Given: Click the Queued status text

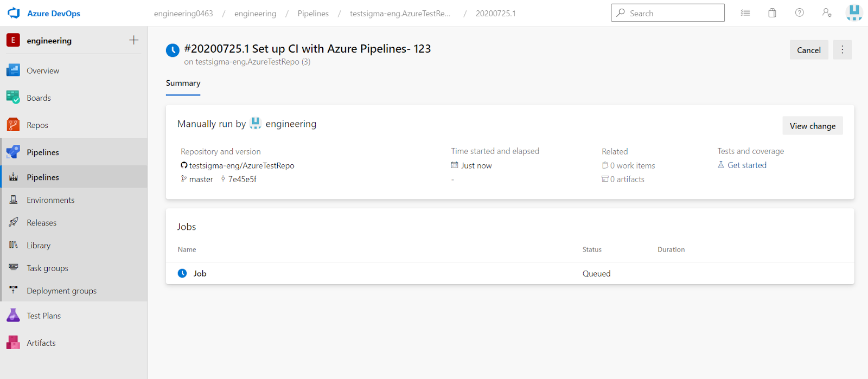Looking at the screenshot, I should pyautogui.click(x=597, y=274).
